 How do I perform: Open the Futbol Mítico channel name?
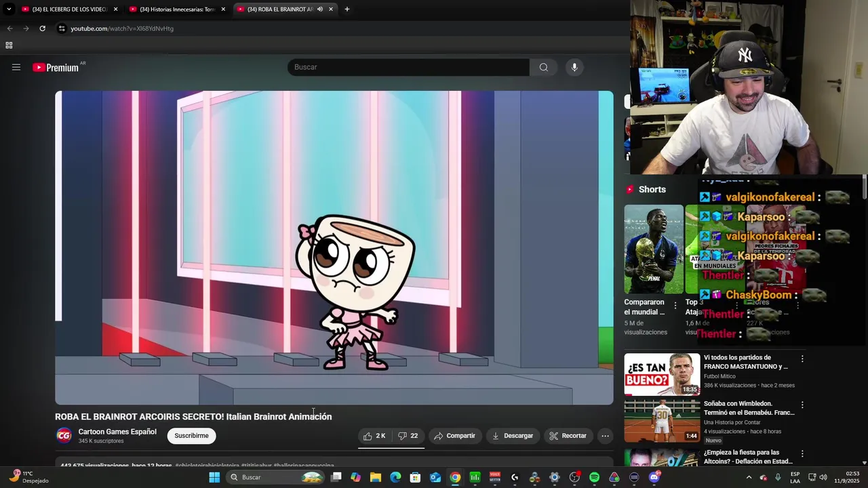pyautogui.click(x=723, y=375)
